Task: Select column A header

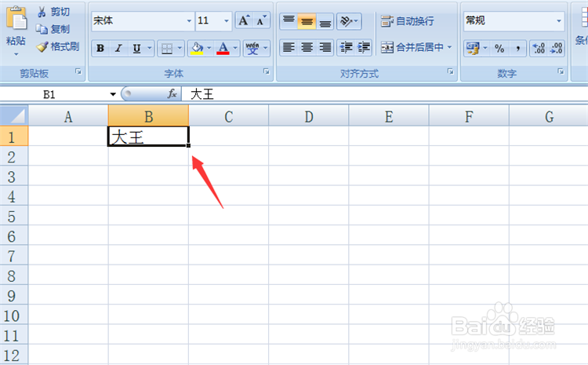Action: [x=68, y=115]
